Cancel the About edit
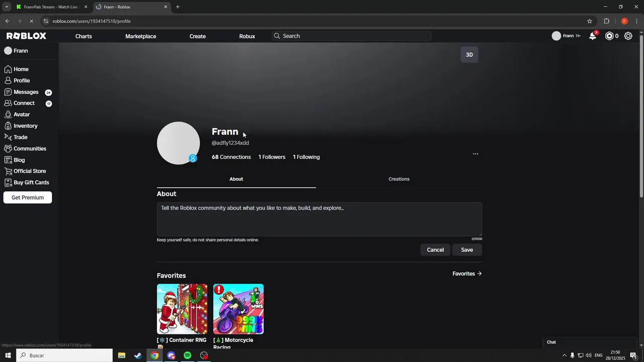 (435, 250)
